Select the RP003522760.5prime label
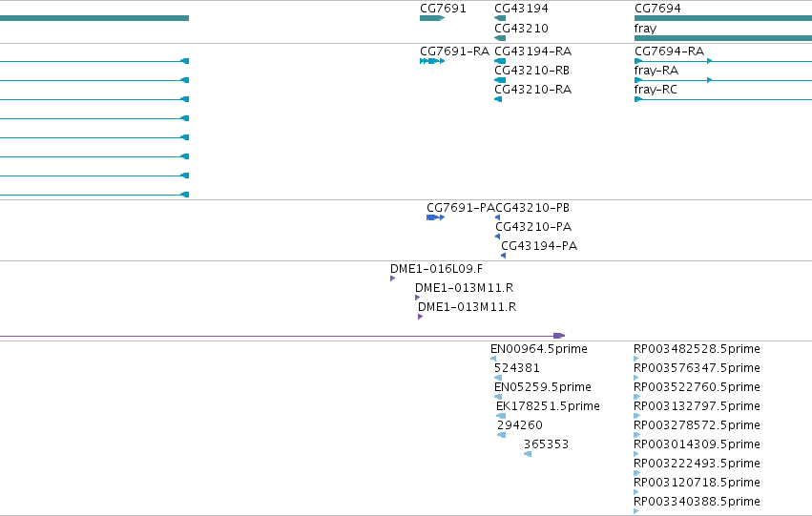The width and height of the screenshot is (812, 516). point(697,387)
